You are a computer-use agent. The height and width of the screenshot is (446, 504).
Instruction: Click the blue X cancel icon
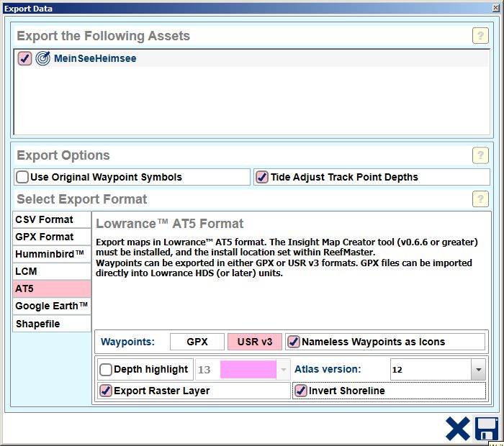click(x=457, y=429)
